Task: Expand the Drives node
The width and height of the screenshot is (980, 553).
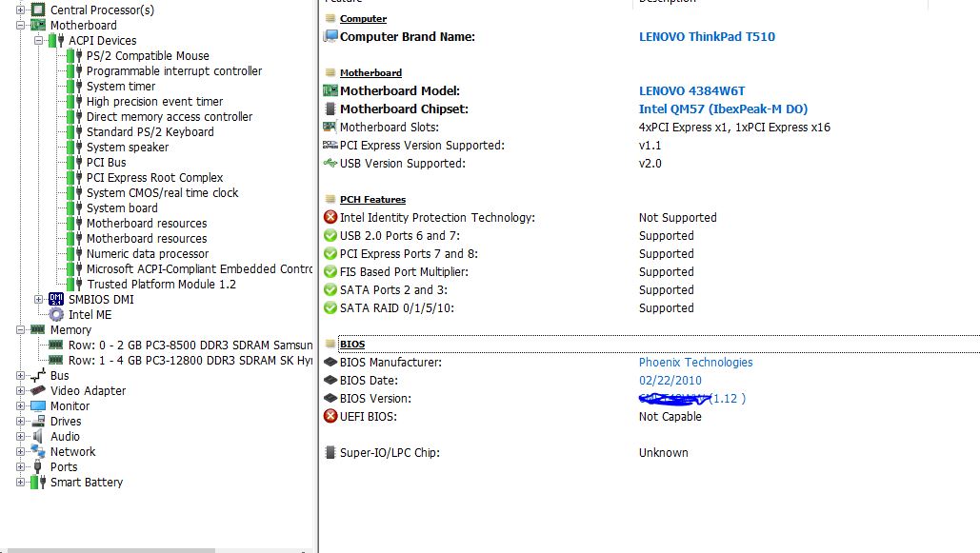Action: 20,421
